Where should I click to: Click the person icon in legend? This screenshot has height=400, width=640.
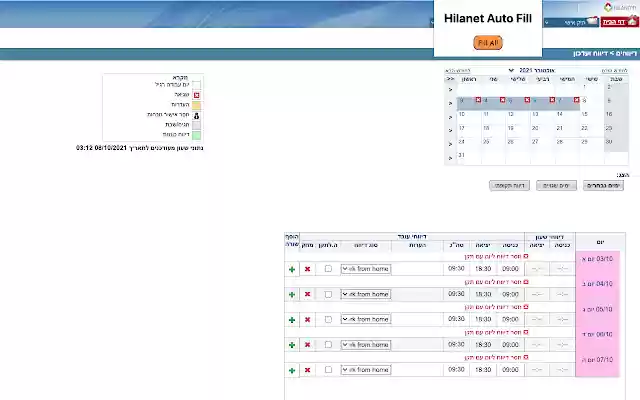(x=196, y=116)
